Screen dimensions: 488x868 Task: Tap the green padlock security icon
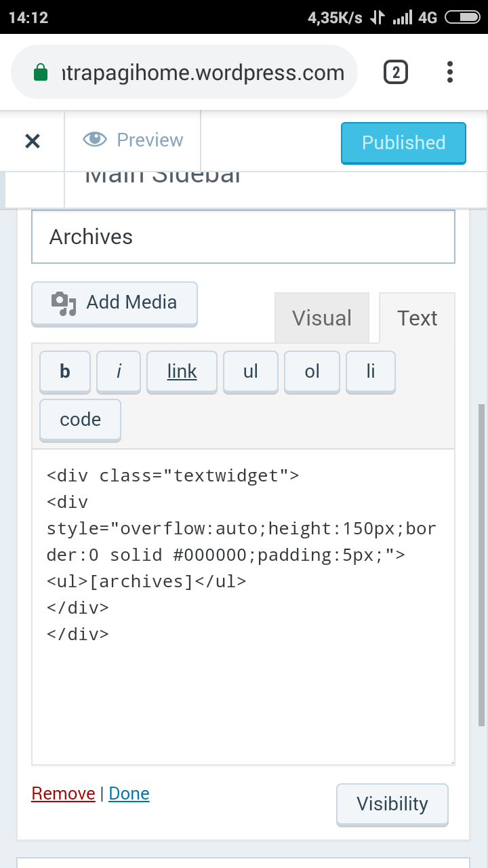(41, 73)
